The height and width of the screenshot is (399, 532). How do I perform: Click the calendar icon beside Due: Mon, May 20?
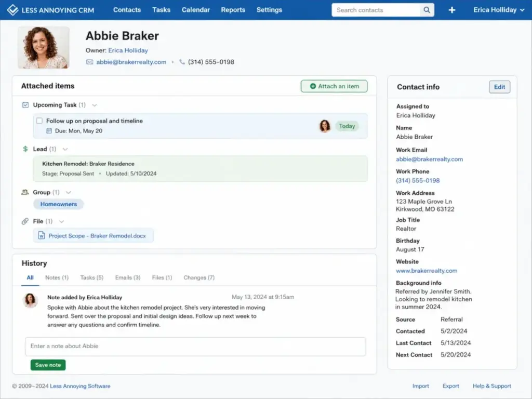point(49,130)
